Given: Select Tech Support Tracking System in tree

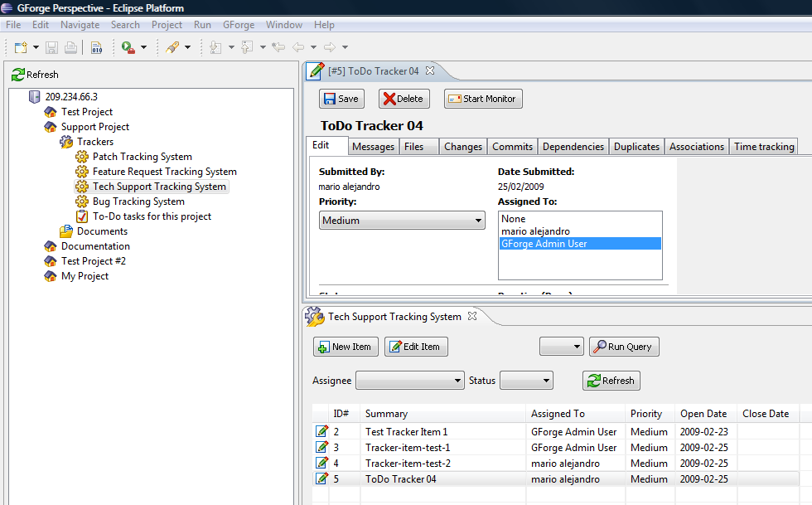Looking at the screenshot, I should pos(159,187).
